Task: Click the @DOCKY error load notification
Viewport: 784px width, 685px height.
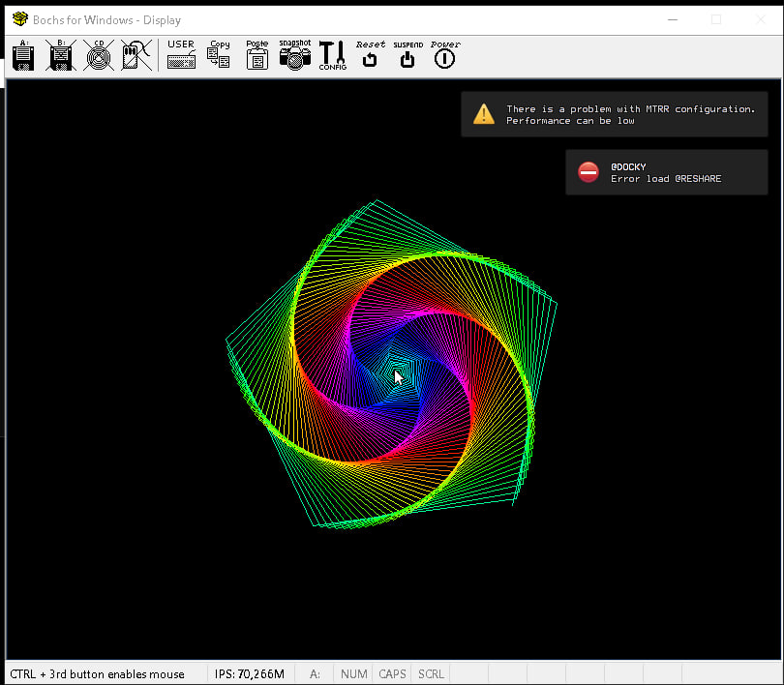Action: (x=666, y=172)
